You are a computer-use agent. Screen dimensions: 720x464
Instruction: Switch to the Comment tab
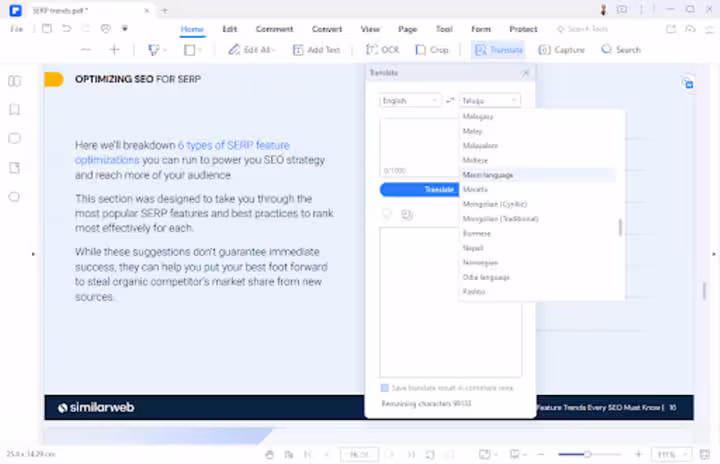coord(274,29)
